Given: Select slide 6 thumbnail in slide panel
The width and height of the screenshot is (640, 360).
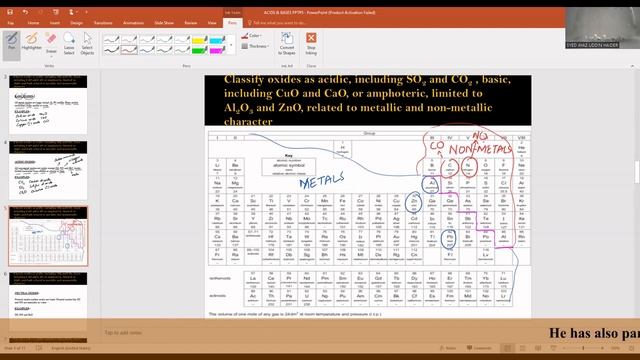Looking at the screenshot, I should click(48, 301).
